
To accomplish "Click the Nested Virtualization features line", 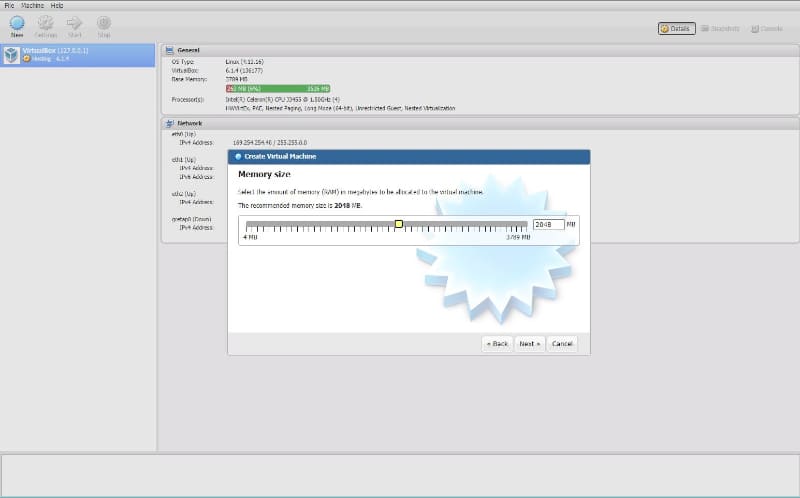I will coord(340,108).
